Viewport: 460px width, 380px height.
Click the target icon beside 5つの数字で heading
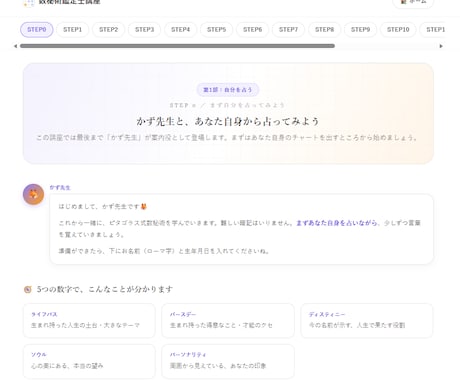tap(28, 289)
